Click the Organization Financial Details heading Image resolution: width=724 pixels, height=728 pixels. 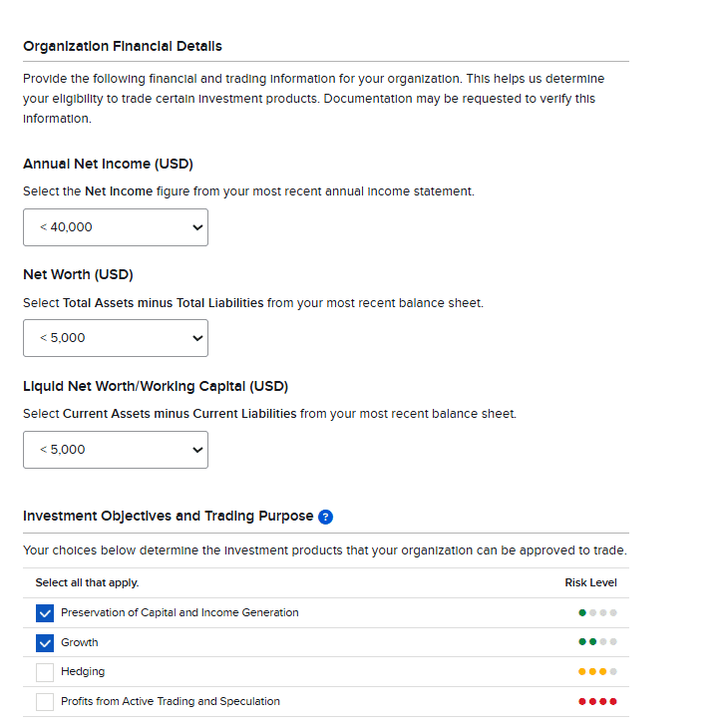click(123, 46)
